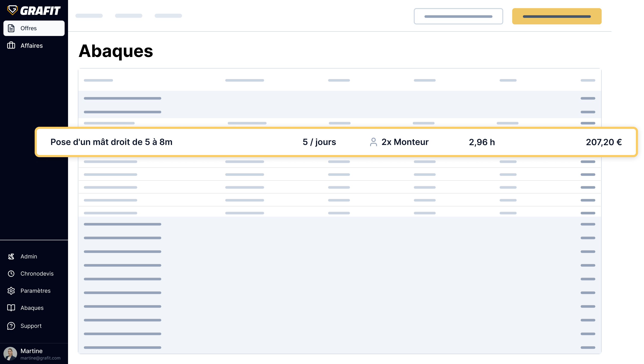Click the Paramètres gear icon
Image resolution: width=644 pixels, height=364 pixels.
(x=11, y=291)
